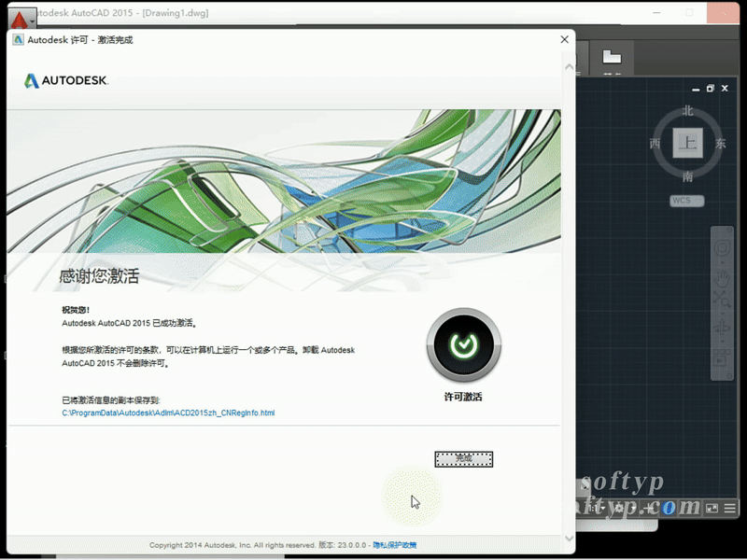Click 东 east on the ViewCube compass

720,143
